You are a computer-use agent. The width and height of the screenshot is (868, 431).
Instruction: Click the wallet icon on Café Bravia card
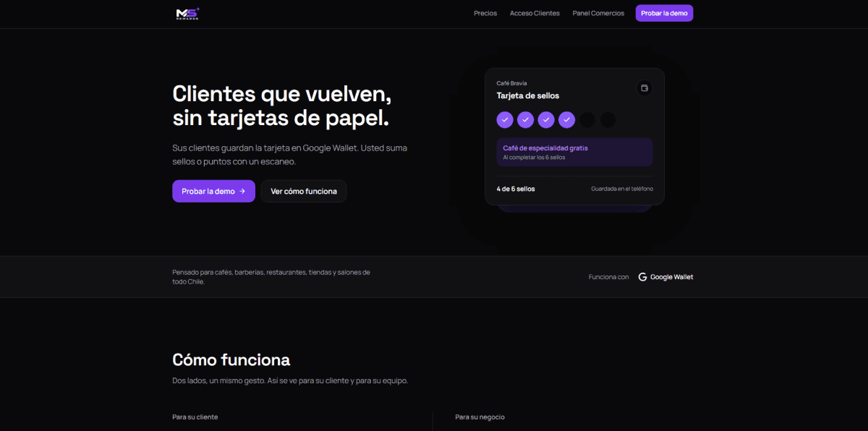pyautogui.click(x=644, y=88)
